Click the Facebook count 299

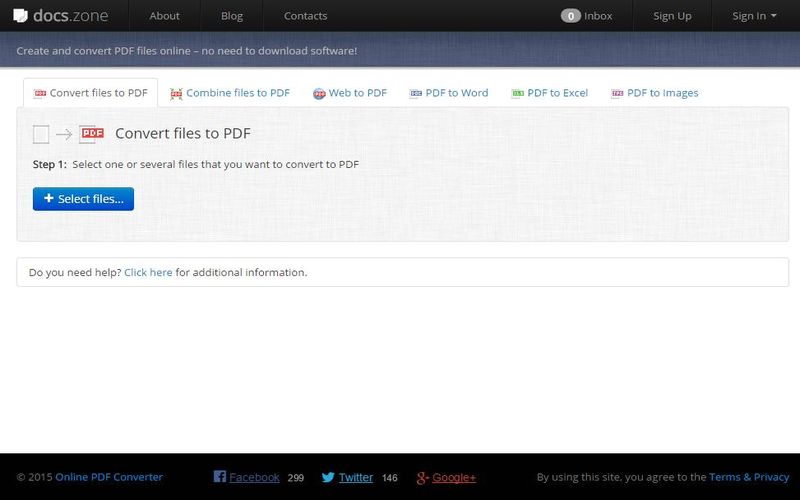[295, 478]
